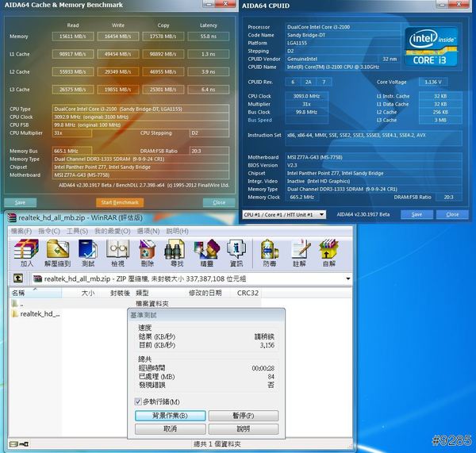Click the 解壓縮到 (Extract To) toolbar icon
The image size is (476, 453).
[57, 251]
